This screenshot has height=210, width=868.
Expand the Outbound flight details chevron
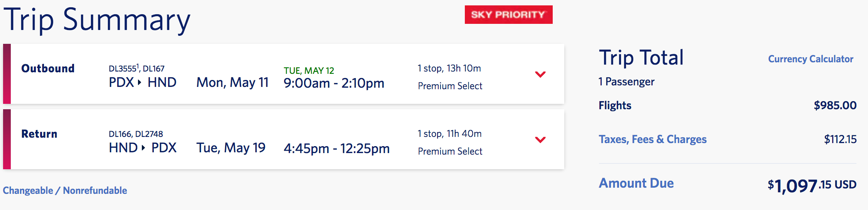pyautogui.click(x=540, y=74)
